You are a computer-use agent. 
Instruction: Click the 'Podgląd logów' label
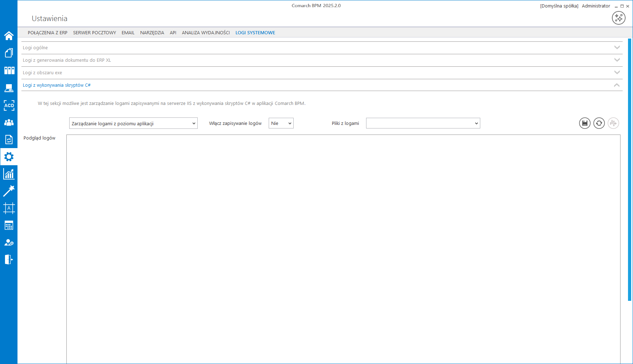tap(39, 138)
